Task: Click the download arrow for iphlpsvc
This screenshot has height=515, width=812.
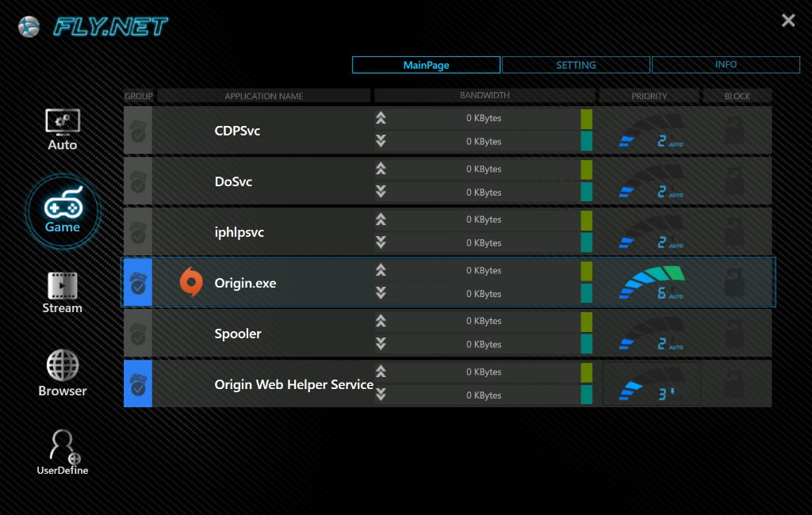Action: 381,242
